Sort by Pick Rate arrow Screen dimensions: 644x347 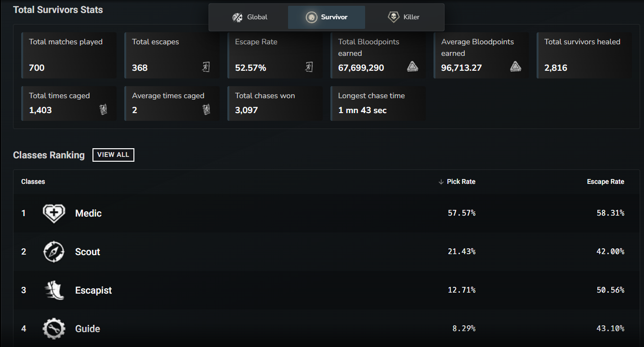[441, 181]
